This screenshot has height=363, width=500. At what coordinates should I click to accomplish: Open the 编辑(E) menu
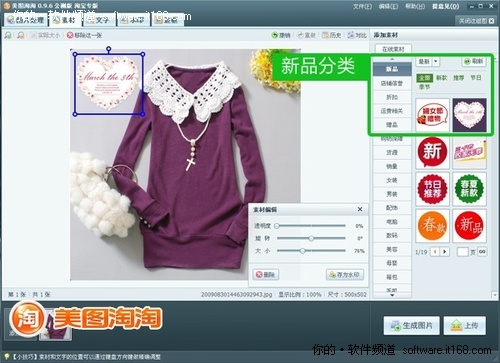[389, 6]
